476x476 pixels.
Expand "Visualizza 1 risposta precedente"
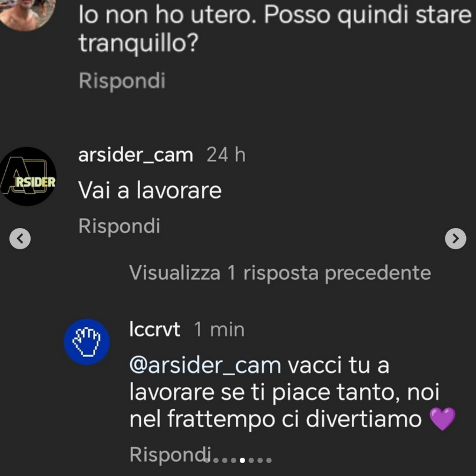pos(280,273)
